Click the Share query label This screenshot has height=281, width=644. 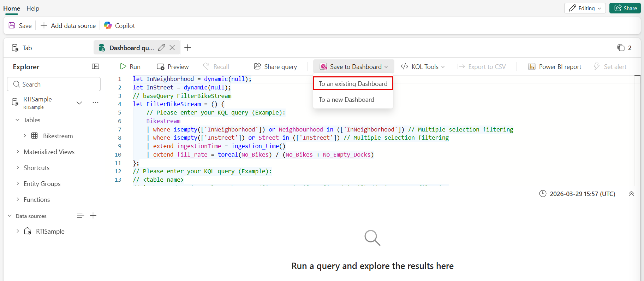[281, 67]
